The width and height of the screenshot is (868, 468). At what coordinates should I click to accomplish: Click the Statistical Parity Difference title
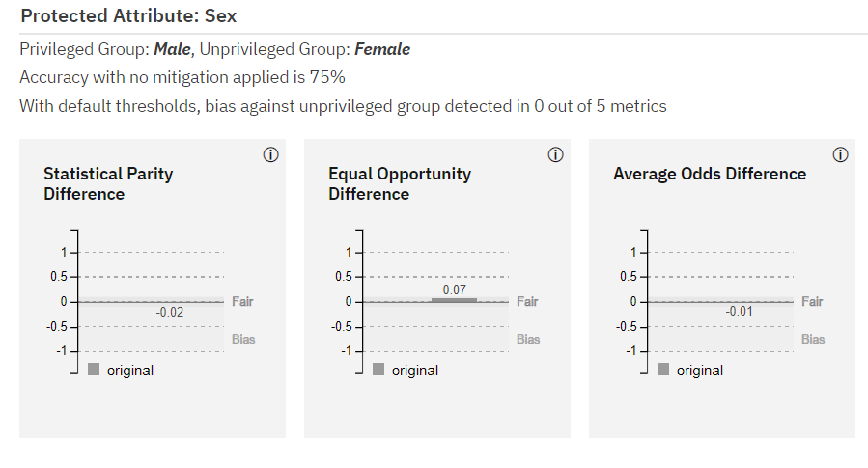(x=108, y=183)
